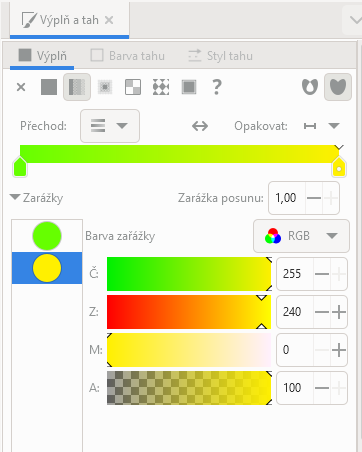Select the green stop in the stops list

[x=47, y=236]
